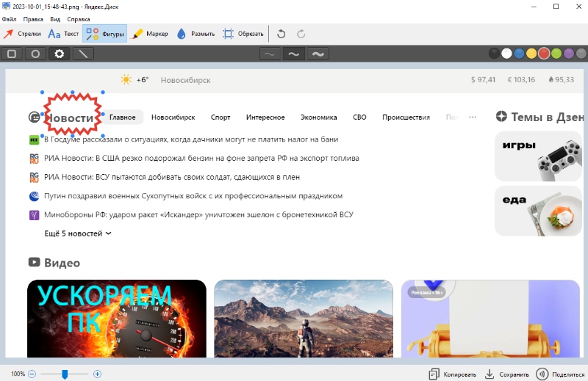Adjust the zoom slider handle

(65, 374)
